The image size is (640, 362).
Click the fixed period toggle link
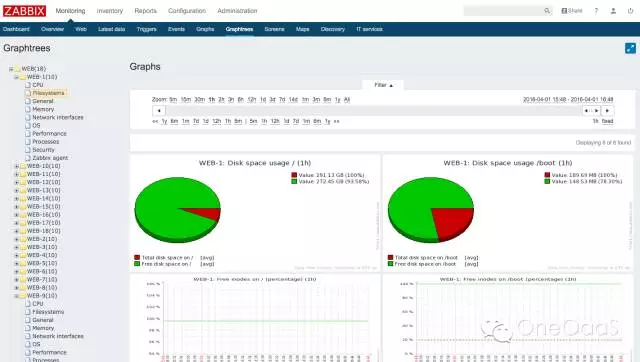pos(607,121)
